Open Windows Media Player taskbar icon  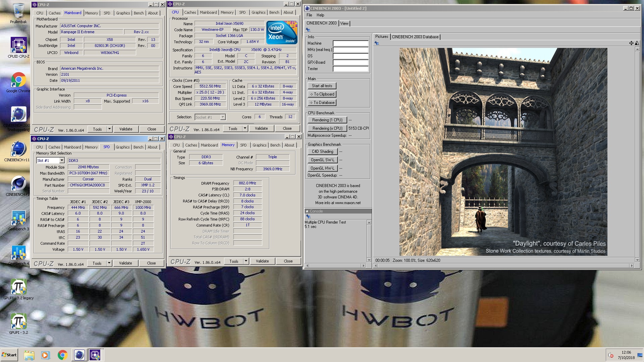pyautogui.click(x=45, y=355)
